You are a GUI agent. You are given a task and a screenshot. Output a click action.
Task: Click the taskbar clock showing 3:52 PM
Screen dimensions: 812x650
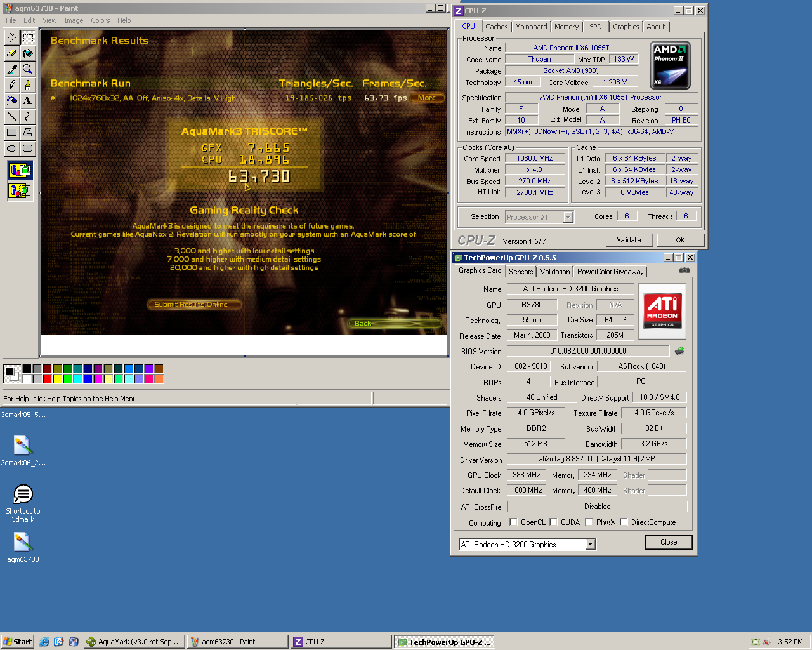coord(790,642)
